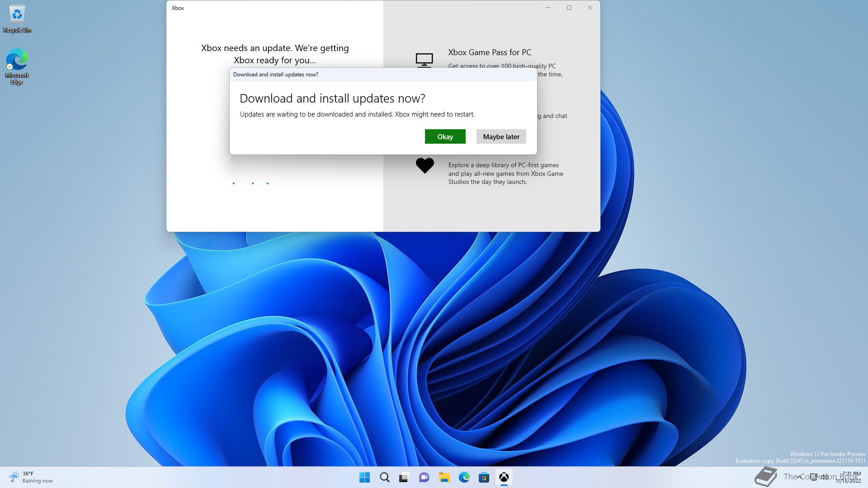Choose Maybe later in the update dialog

click(x=501, y=136)
